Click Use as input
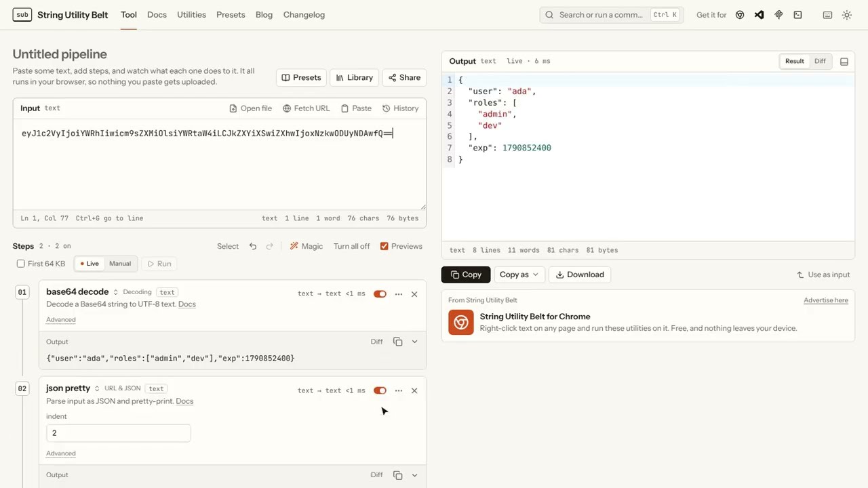The image size is (868, 488). (823, 274)
